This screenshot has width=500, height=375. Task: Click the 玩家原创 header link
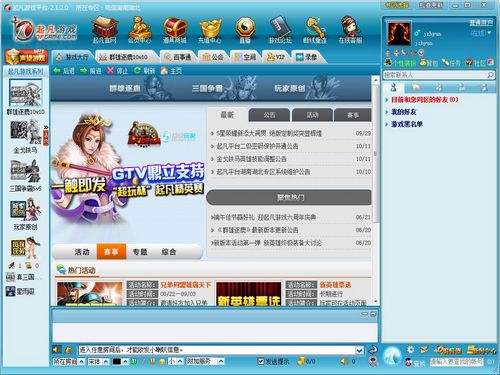(290, 88)
